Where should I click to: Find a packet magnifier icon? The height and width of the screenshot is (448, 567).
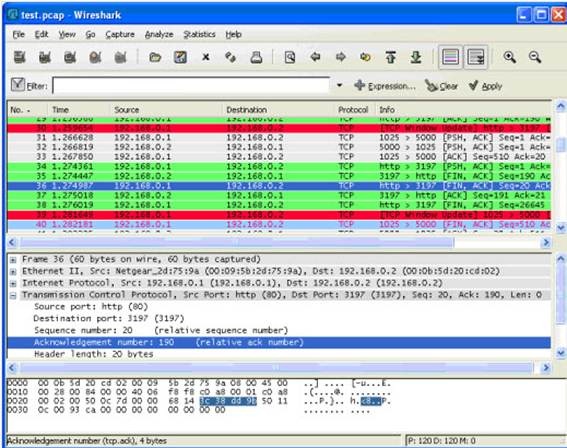[x=290, y=57]
